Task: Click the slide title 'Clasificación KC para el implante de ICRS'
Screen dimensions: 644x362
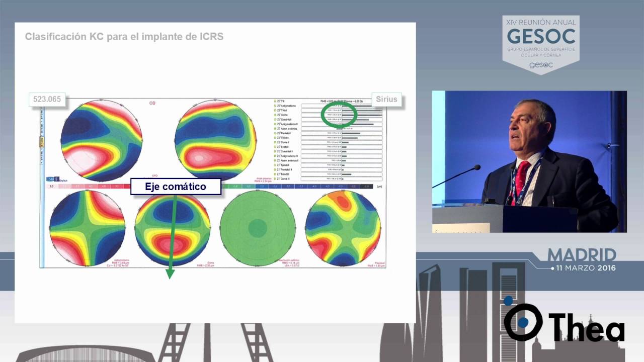Action: pos(124,37)
